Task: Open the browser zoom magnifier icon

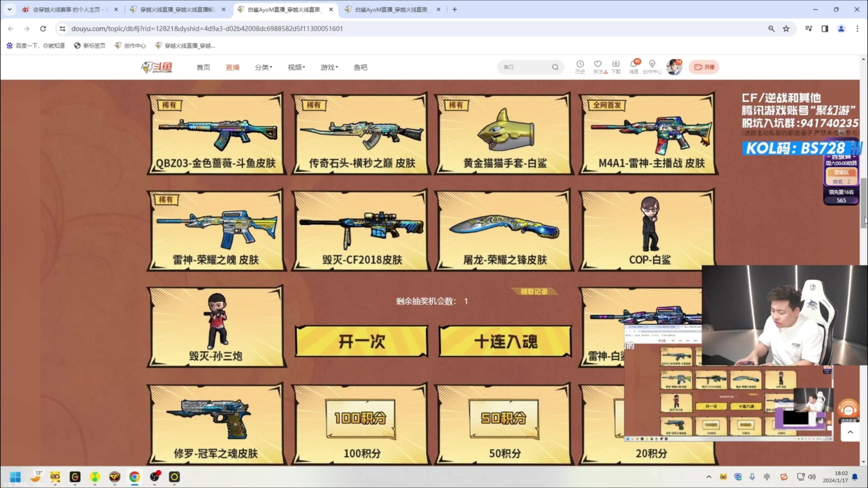Action: click(771, 28)
